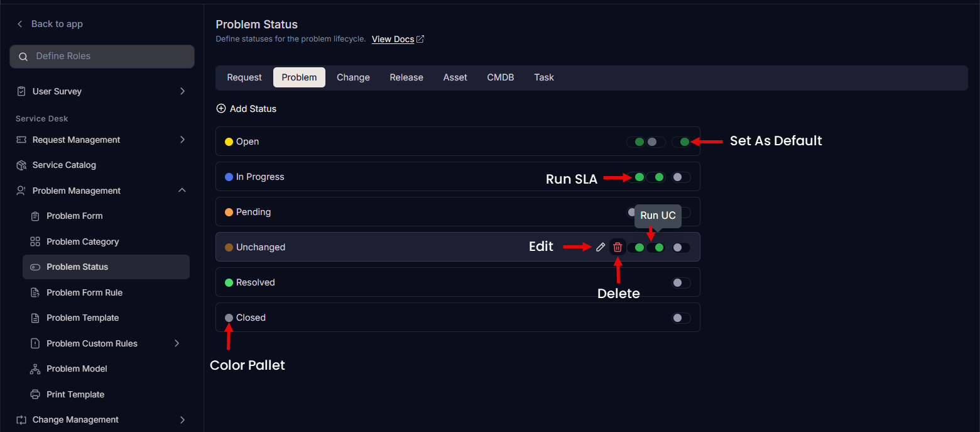
Task: Disable Run UC on Unchanged row
Action: 656,247
